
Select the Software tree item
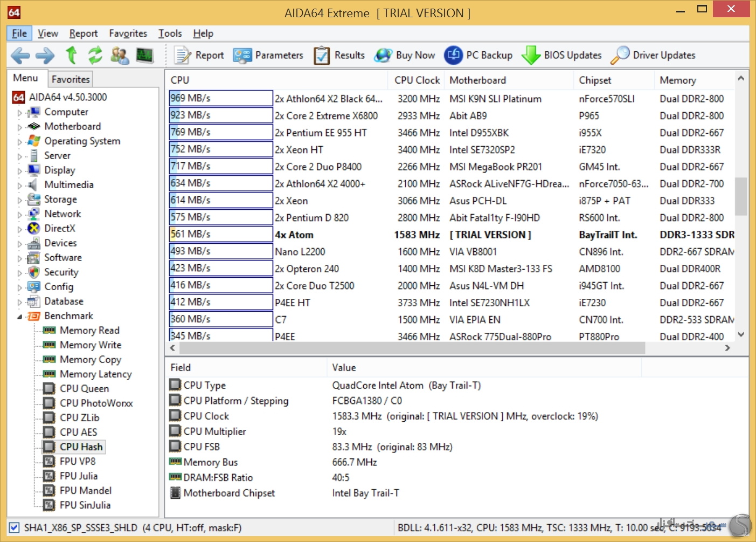[x=63, y=257]
